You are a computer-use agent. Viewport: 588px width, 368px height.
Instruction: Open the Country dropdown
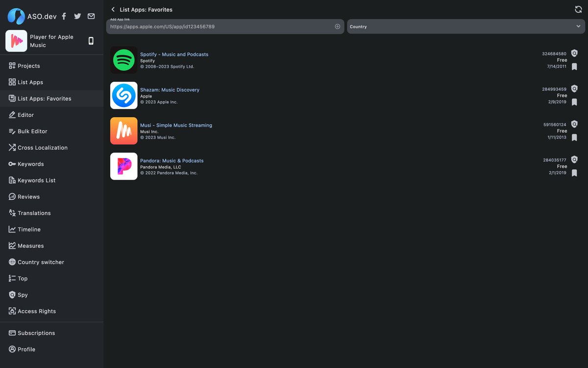[x=466, y=26]
